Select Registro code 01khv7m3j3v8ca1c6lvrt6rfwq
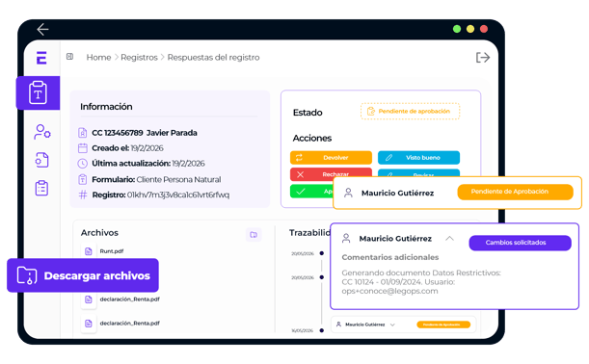Viewport: 589px width, 364px height. [178, 195]
